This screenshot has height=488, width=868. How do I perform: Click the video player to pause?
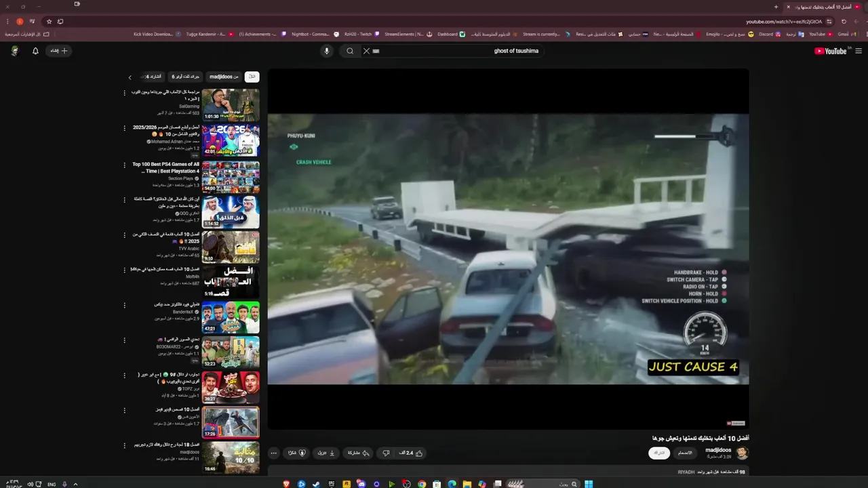508,249
